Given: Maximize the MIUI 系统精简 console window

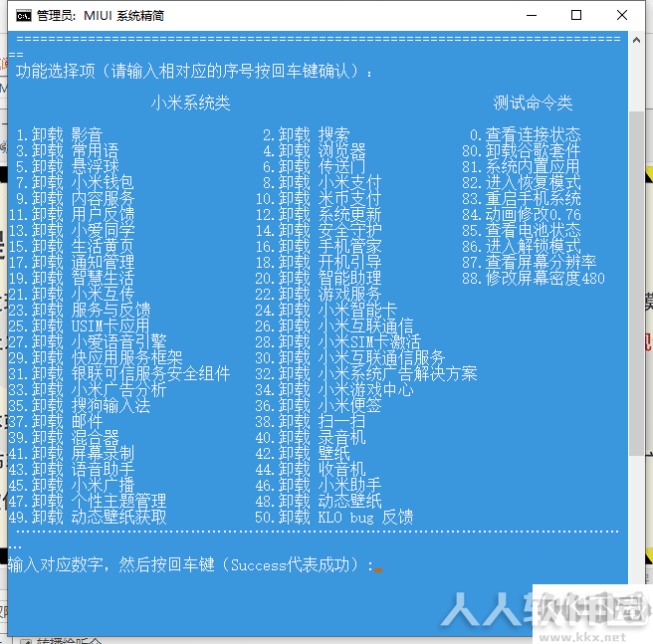Looking at the screenshot, I should coord(576,15).
